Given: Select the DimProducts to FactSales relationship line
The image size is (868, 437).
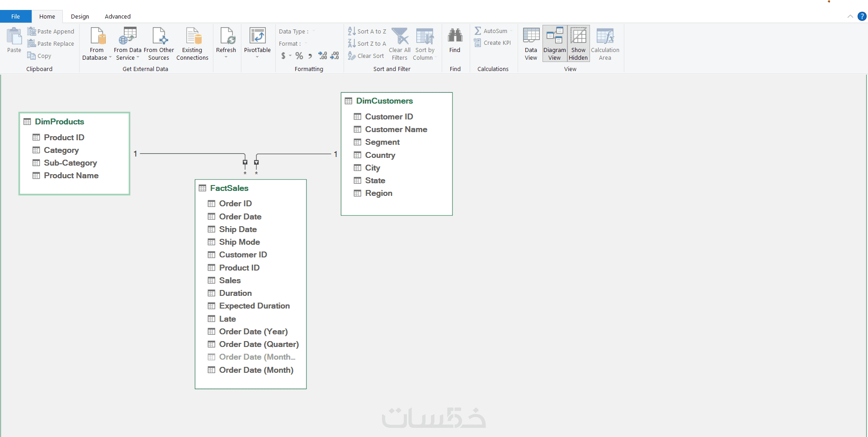Looking at the screenshot, I should coord(192,154).
